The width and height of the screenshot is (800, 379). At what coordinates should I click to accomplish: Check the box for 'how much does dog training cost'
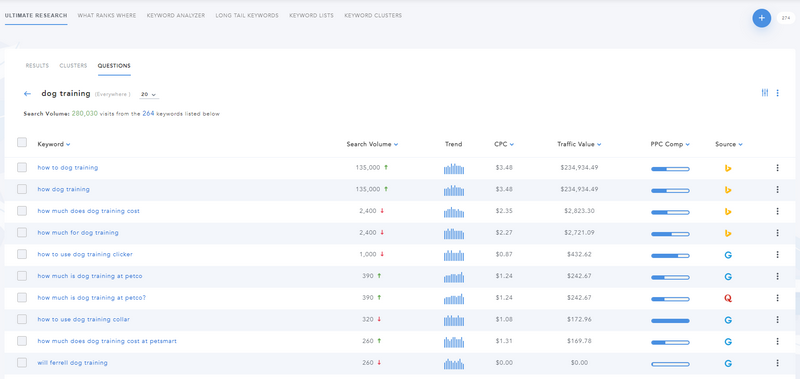click(x=22, y=211)
